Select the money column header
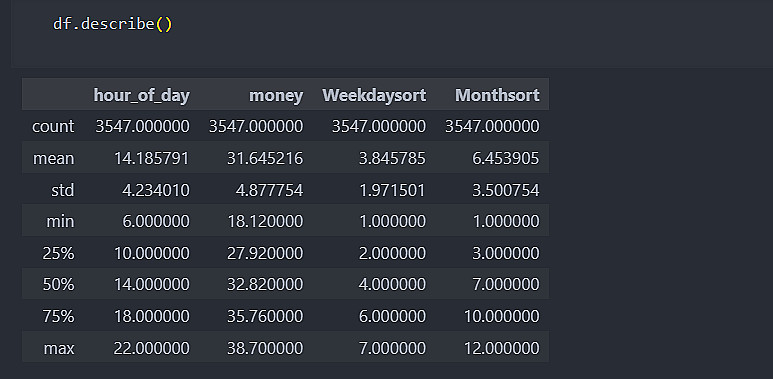Viewport: 773px width, 379px height. tap(276, 95)
